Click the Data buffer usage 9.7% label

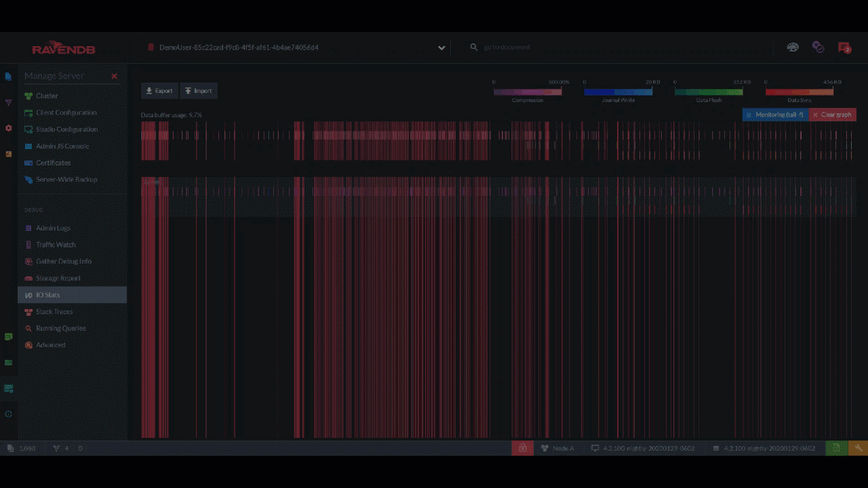pos(171,115)
